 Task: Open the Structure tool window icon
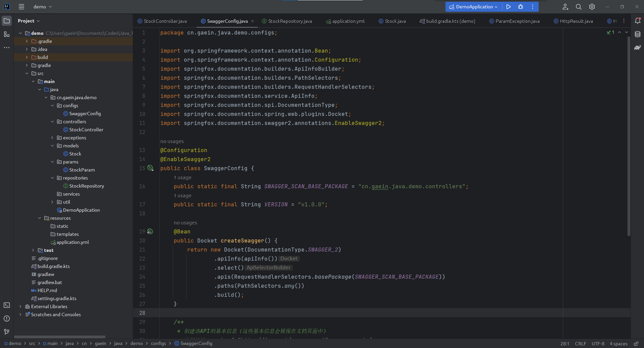pos(7,34)
